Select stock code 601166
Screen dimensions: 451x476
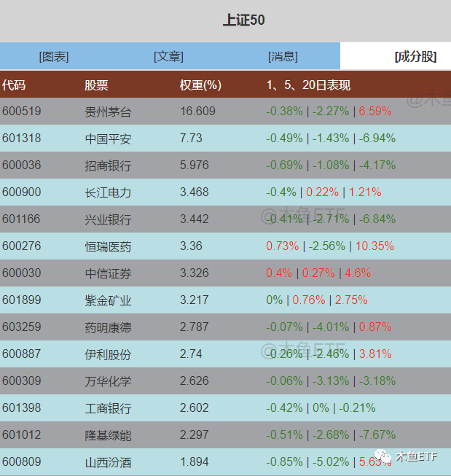(x=21, y=219)
